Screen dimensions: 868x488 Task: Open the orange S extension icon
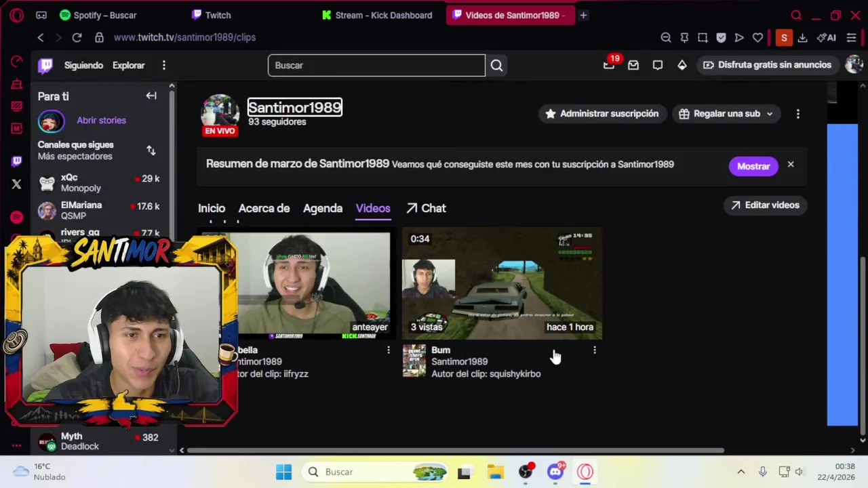point(784,38)
